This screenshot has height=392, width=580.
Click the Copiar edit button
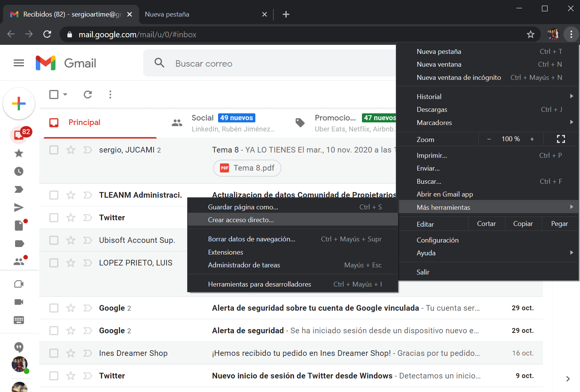(523, 224)
